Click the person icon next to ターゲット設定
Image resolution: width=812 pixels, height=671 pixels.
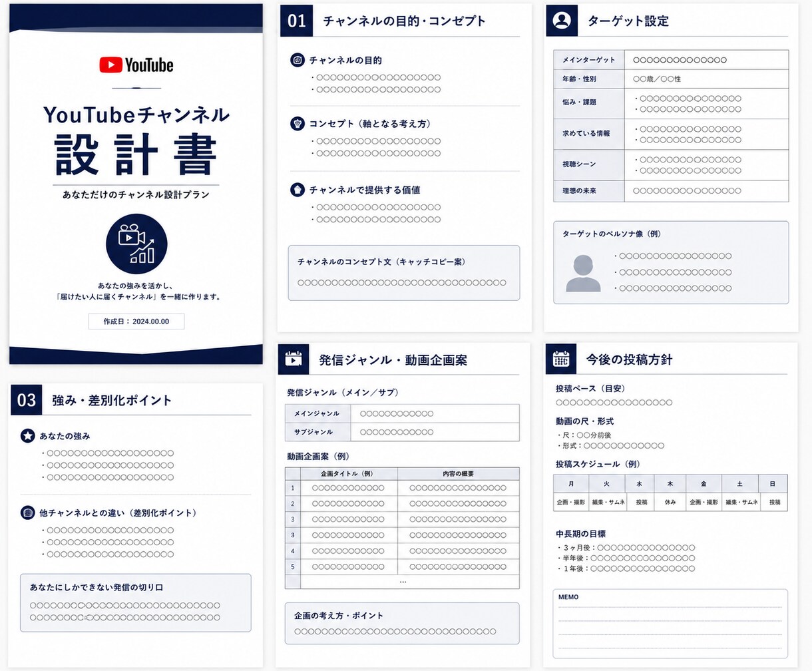(562, 21)
